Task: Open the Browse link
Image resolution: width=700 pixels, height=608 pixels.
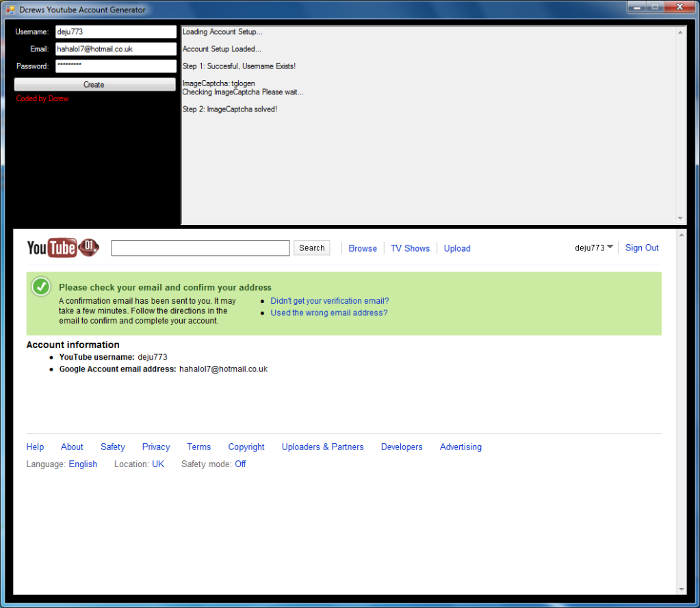Action: click(363, 248)
